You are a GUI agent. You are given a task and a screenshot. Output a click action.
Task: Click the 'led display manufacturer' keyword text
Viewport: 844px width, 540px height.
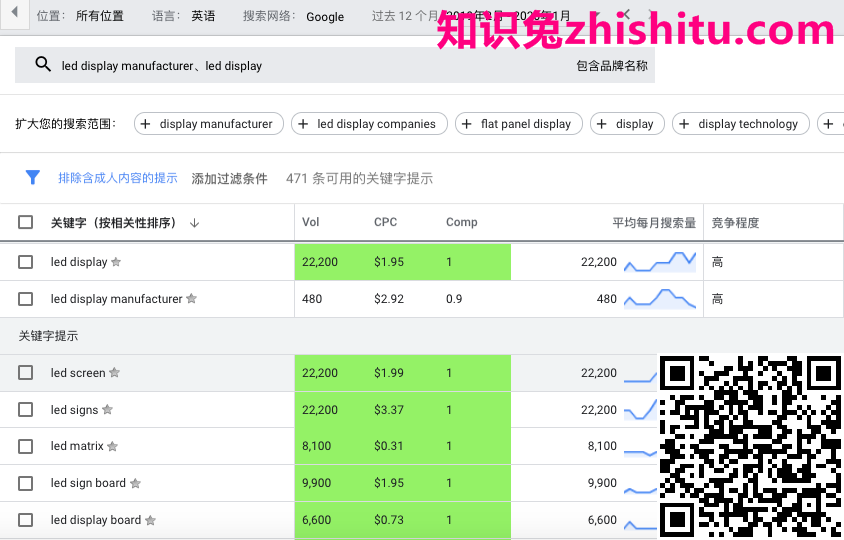(x=116, y=299)
